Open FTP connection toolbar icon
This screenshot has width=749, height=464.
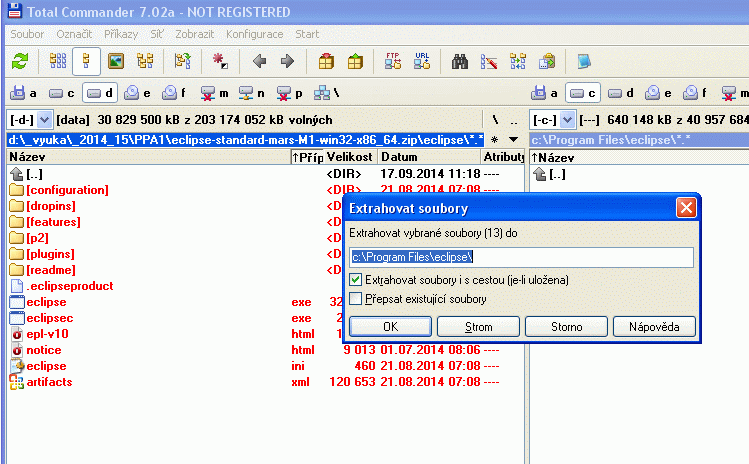point(393,61)
